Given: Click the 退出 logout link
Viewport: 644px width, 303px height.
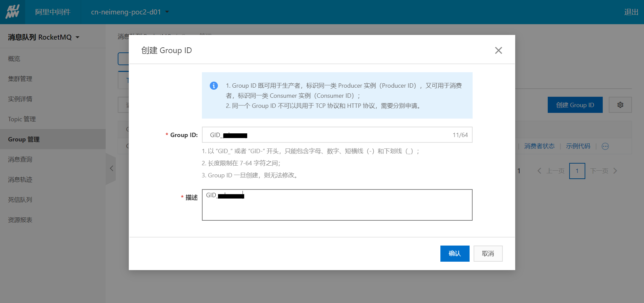Looking at the screenshot, I should pos(631,12).
